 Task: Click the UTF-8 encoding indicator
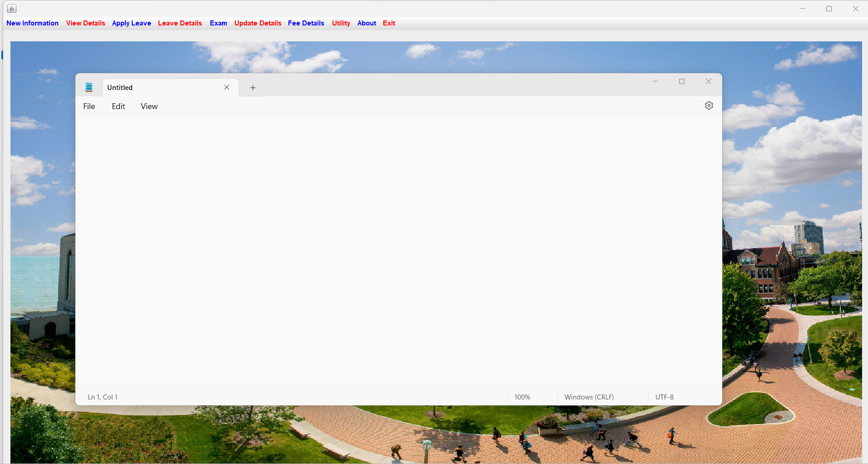pyautogui.click(x=665, y=396)
